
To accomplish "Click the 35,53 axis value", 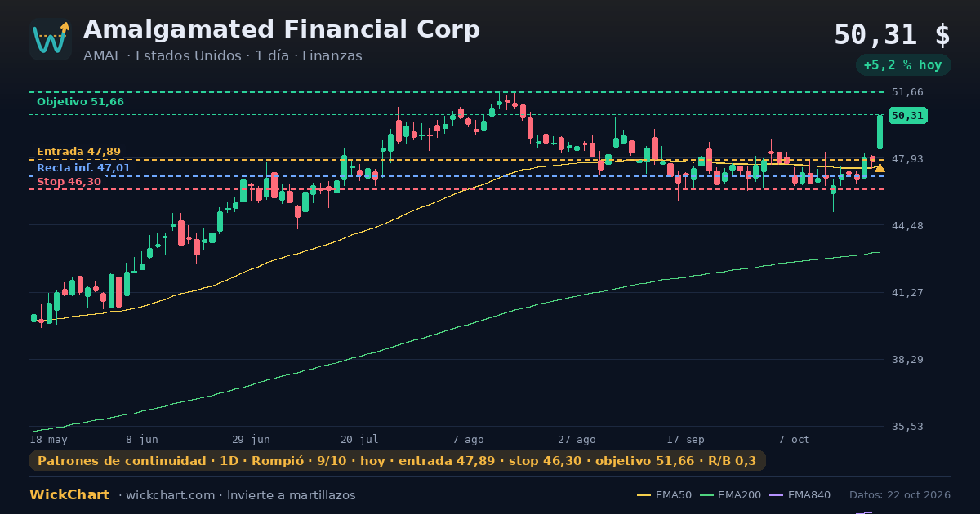I will tap(907, 427).
